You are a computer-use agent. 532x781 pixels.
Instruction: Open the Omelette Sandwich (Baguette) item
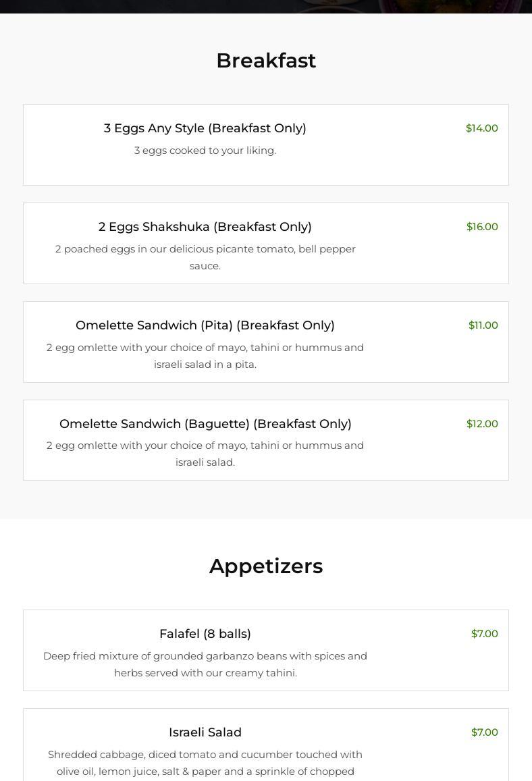tap(205, 424)
